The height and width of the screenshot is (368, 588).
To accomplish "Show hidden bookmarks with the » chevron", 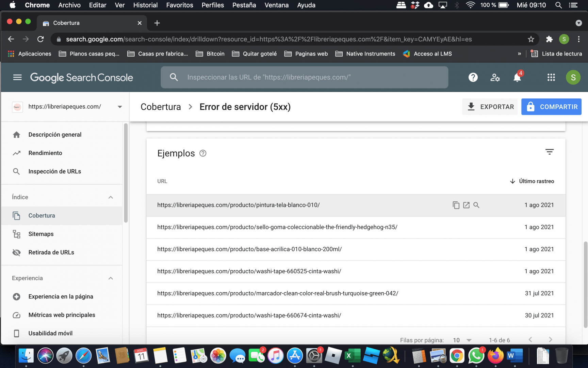I will click(x=519, y=54).
